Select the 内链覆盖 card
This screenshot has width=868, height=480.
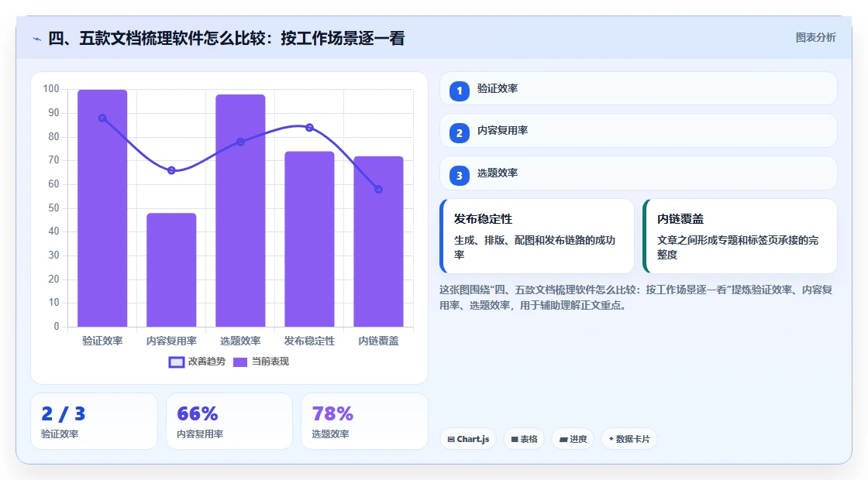[x=739, y=236]
